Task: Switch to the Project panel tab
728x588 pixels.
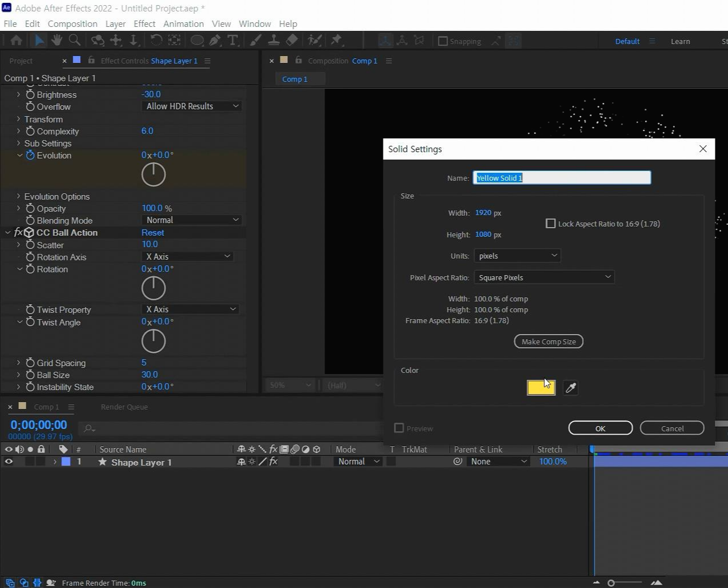Action: click(21, 61)
